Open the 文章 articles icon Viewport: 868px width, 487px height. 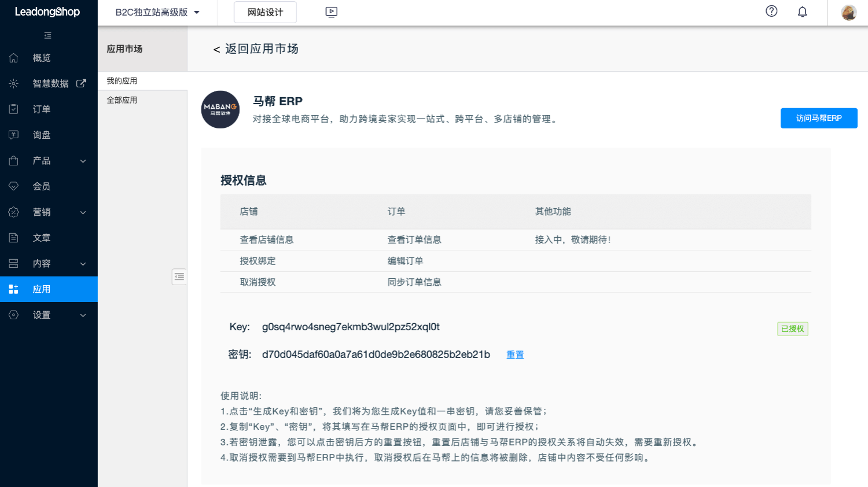(13, 237)
